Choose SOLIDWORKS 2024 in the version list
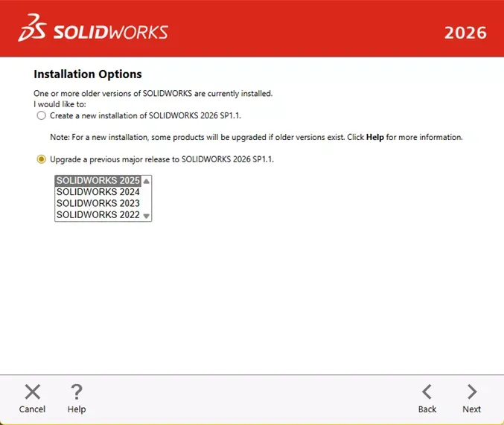Image resolution: width=504 pixels, height=425 pixels. 98,192
